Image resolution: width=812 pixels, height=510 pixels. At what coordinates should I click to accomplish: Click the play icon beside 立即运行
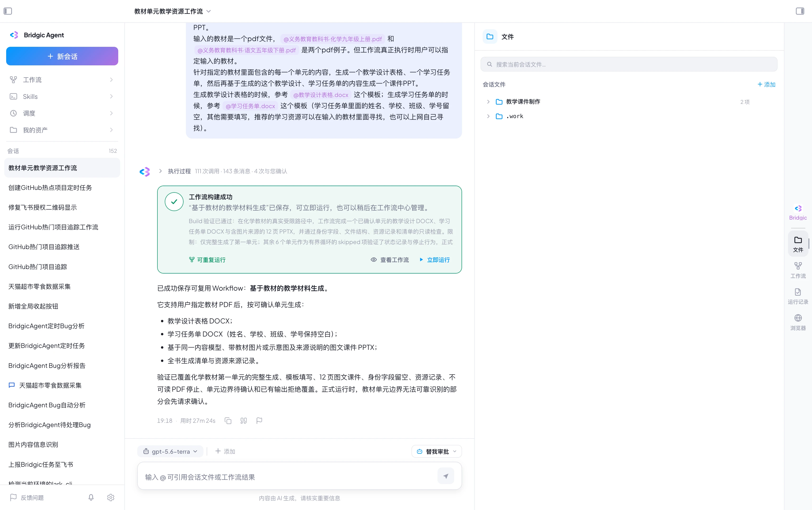pos(421,259)
